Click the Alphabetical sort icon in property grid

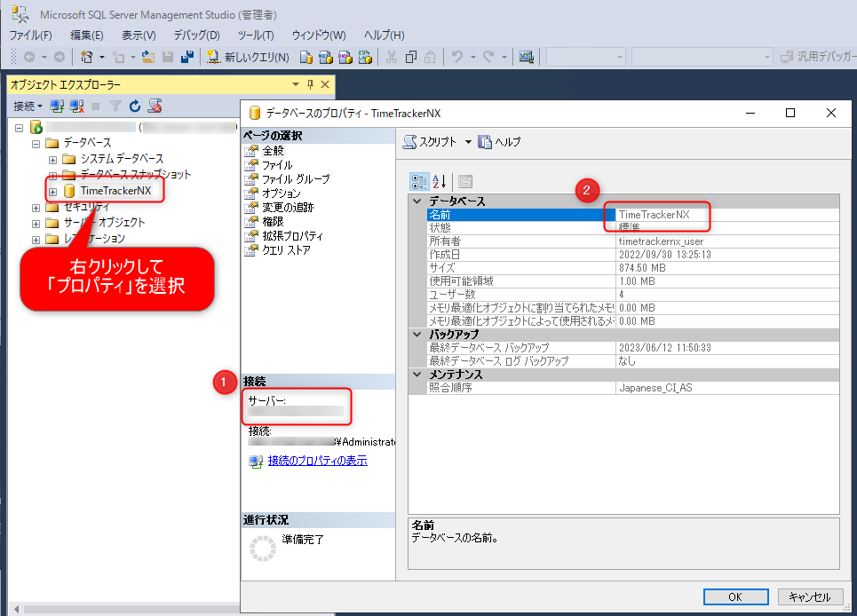coord(440,181)
